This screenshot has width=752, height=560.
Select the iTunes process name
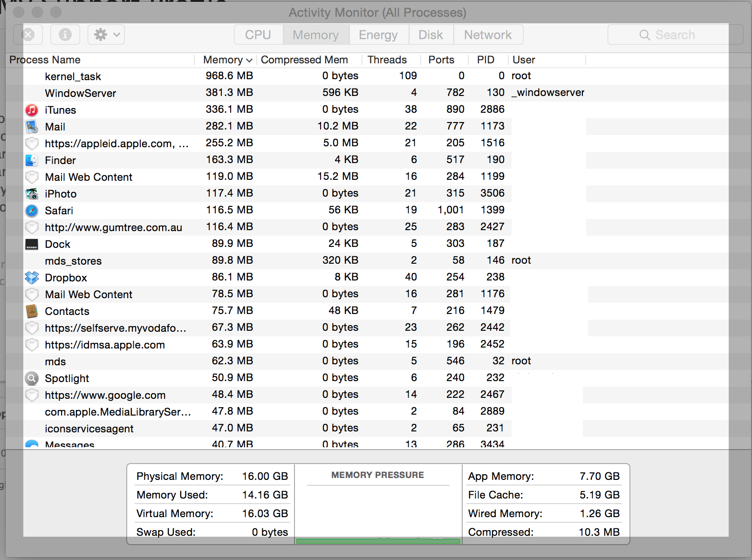pos(61,110)
